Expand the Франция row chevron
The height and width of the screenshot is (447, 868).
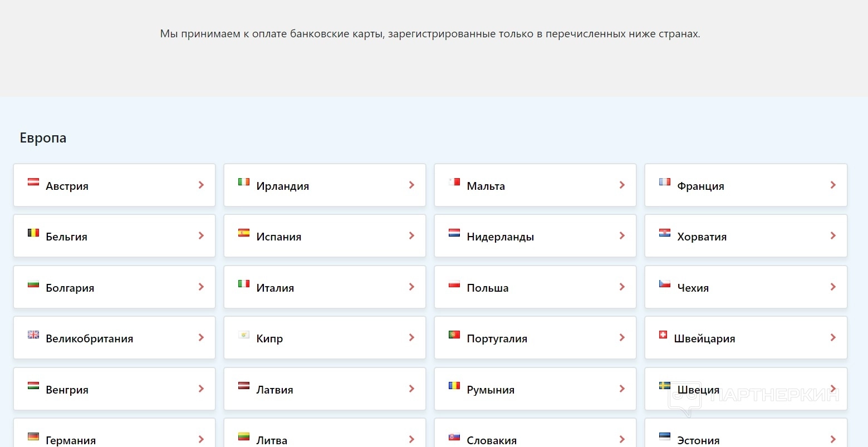coord(833,185)
